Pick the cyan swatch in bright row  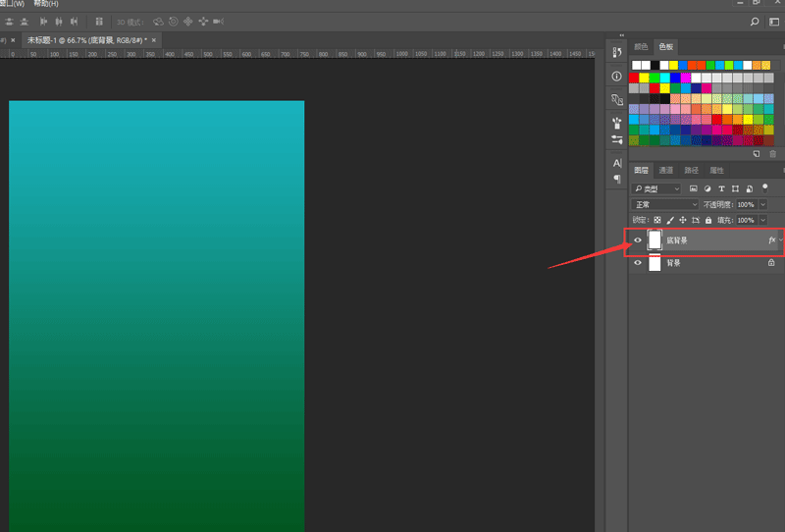coord(665,78)
